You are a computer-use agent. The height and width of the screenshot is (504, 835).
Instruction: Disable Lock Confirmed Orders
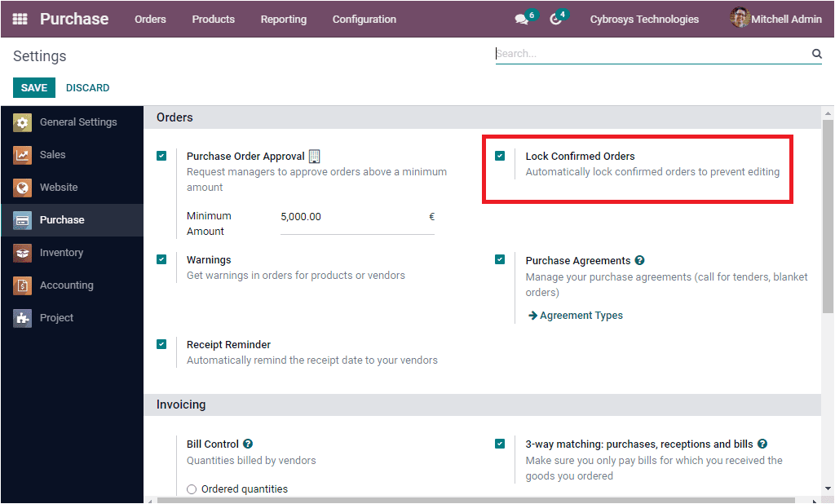(500, 155)
